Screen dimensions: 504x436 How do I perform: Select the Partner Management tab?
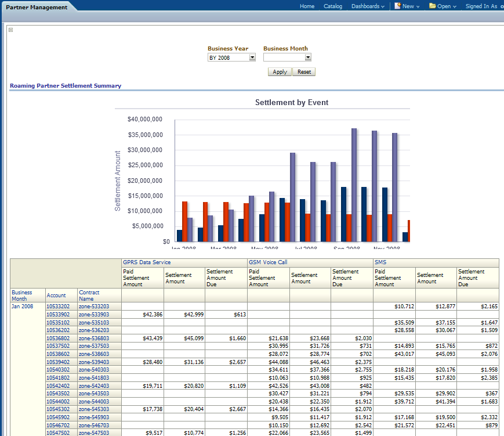tap(37, 7)
